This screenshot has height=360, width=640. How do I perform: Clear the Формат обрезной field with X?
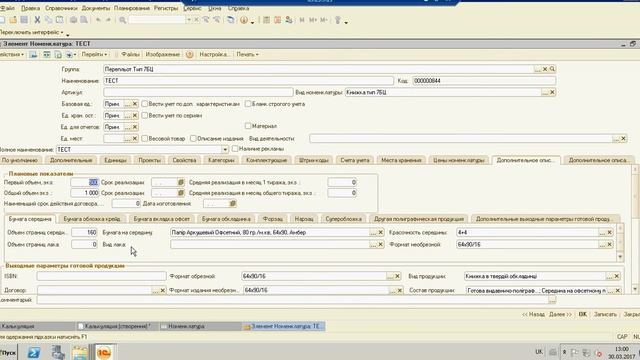(x=397, y=276)
